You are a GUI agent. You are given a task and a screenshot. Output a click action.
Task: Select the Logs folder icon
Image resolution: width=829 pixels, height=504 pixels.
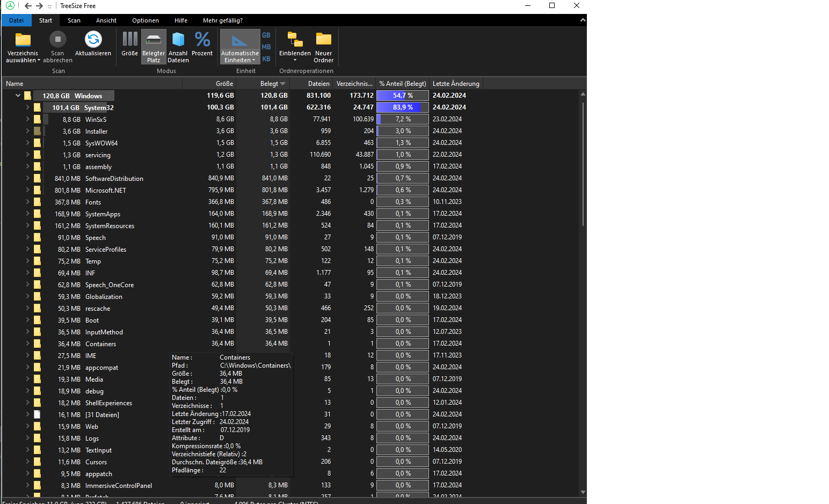point(37,438)
